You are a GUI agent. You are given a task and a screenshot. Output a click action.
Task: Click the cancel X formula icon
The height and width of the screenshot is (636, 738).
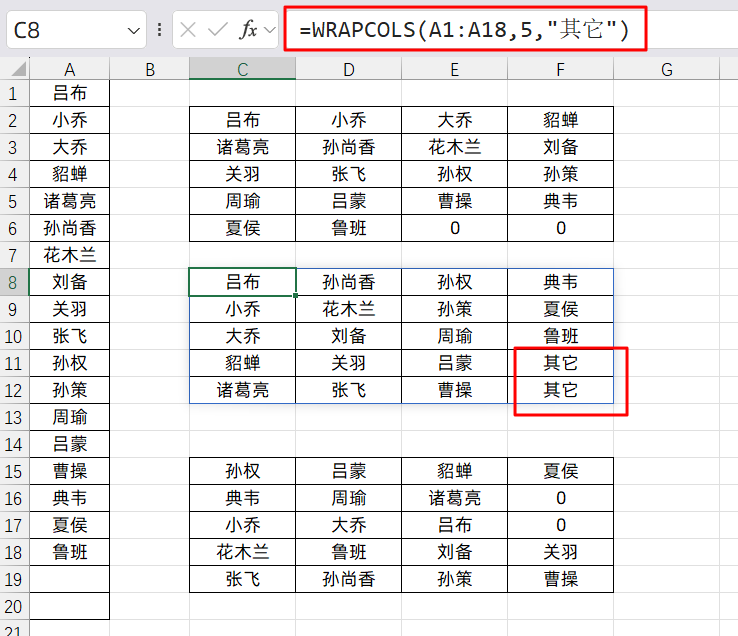188,31
